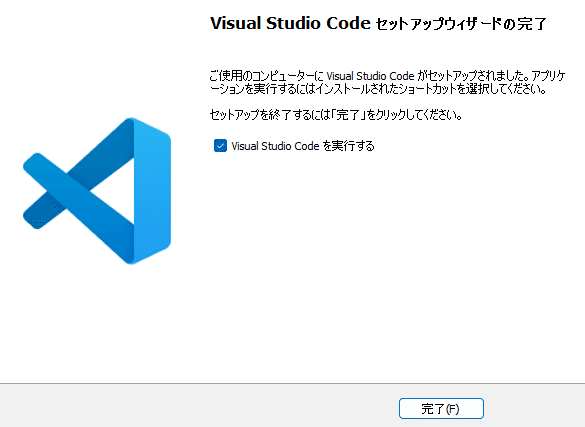Uncheck the "Visual Studio Code を実行する" checkbox
Image resolution: width=585 pixels, height=427 pixels.
point(220,146)
